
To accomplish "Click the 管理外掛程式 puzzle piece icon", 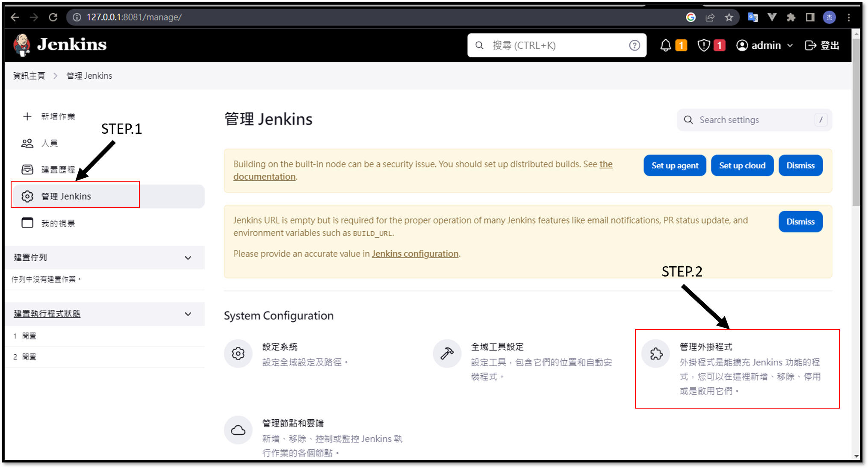I will 656,353.
